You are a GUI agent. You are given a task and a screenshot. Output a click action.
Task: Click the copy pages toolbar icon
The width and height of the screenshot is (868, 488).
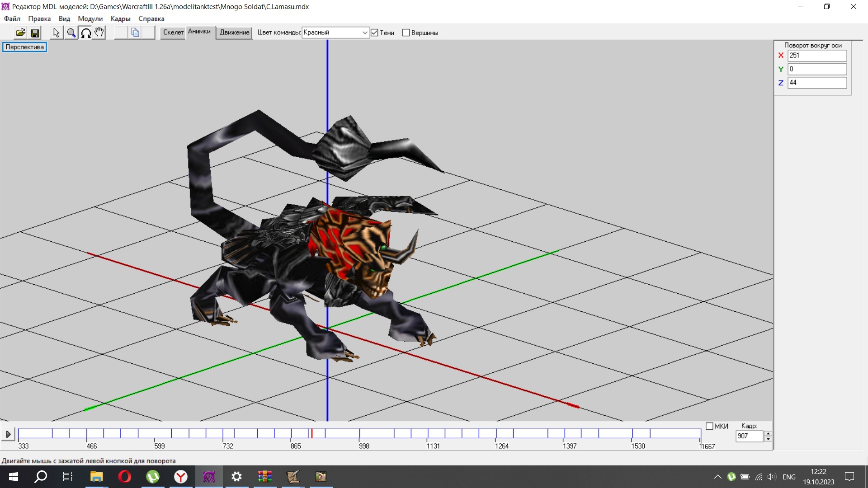pyautogui.click(x=135, y=33)
